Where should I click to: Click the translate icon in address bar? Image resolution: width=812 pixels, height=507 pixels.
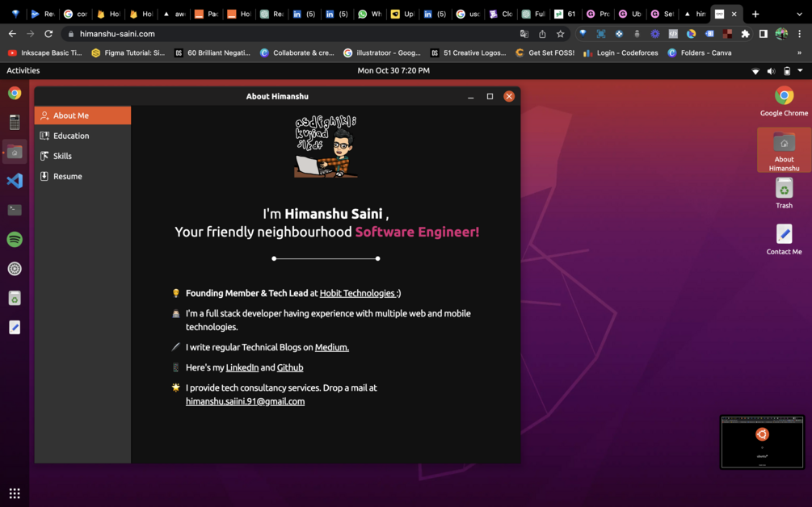click(524, 34)
